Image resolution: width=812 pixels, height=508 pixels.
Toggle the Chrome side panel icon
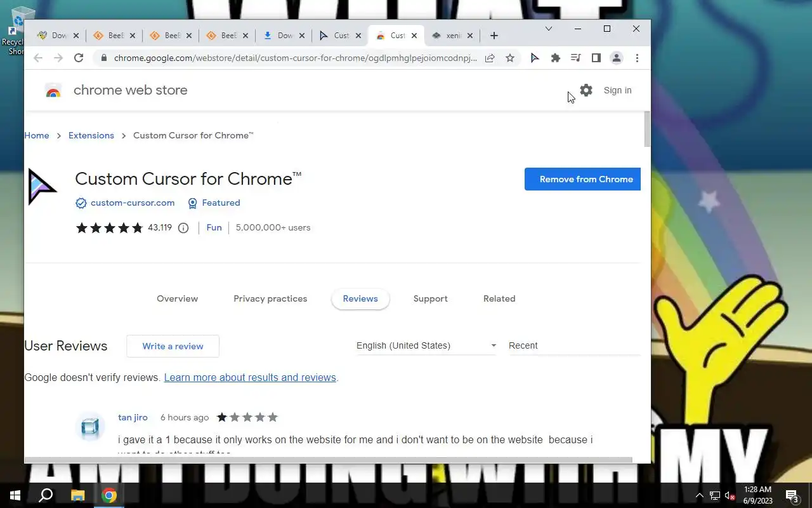tap(596, 58)
